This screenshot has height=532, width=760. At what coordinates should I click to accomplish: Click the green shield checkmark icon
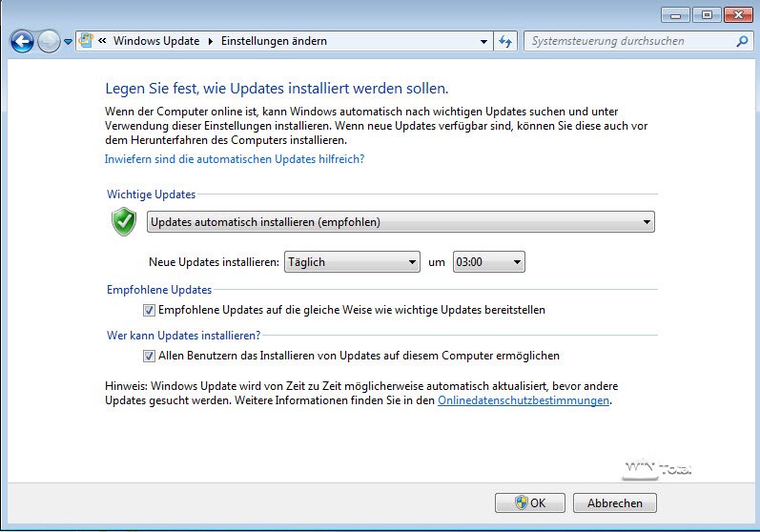coord(124,221)
